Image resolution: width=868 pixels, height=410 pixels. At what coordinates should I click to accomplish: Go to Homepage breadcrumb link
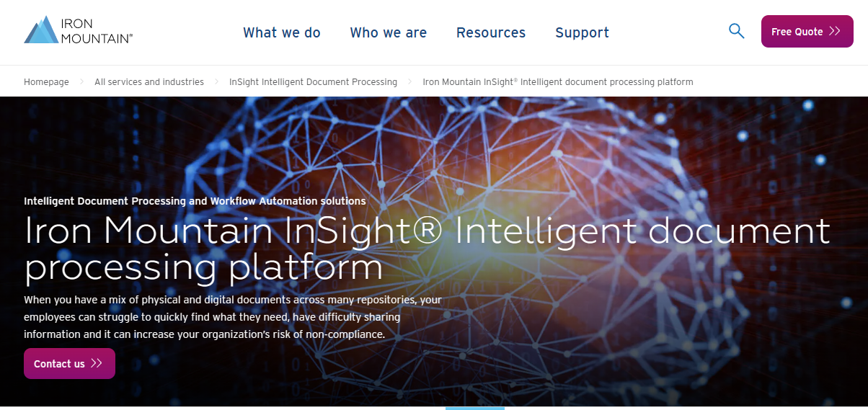click(46, 82)
